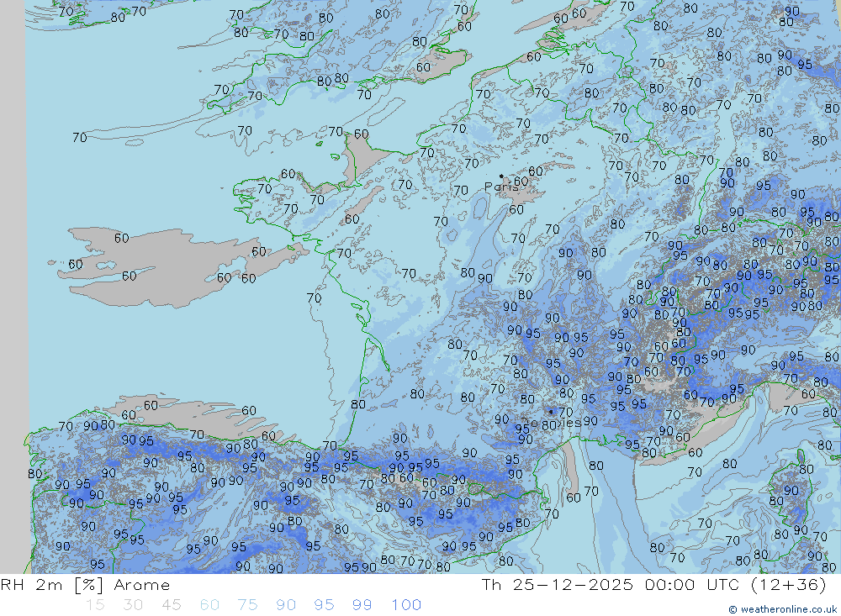Click the weatheronline.co.uk copyright text
Viewport: 841px width, 616px height.
tap(782, 609)
